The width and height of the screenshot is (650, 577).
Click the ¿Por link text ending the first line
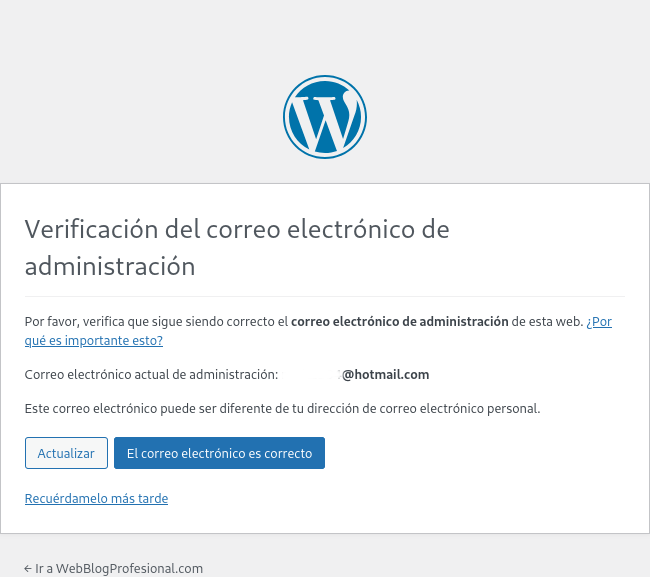pyautogui.click(x=599, y=322)
